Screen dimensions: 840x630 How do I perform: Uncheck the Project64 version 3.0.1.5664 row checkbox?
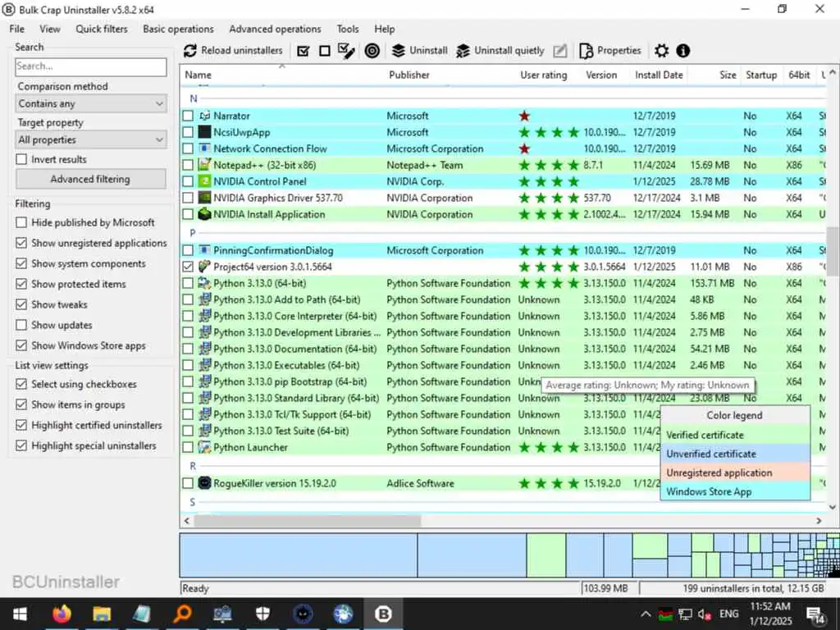(x=188, y=267)
